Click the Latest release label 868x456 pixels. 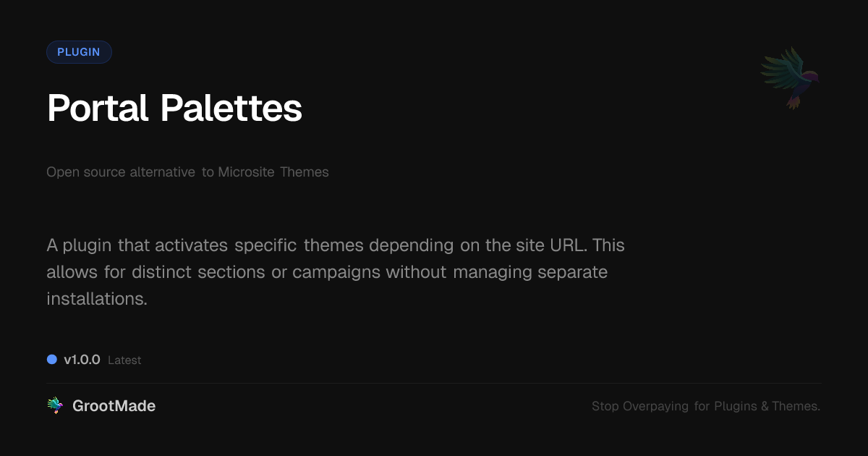[124, 360]
